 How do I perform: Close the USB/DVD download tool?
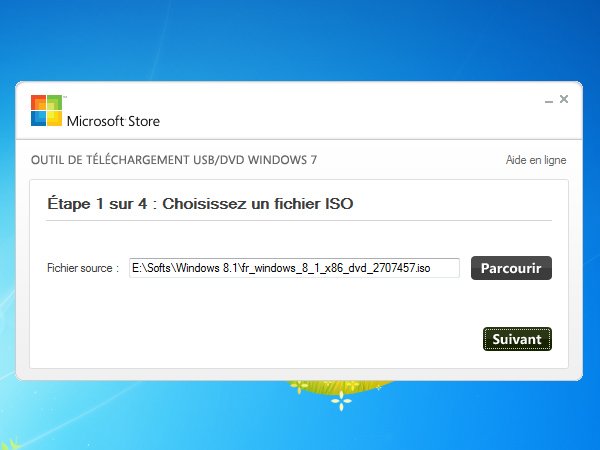point(564,99)
